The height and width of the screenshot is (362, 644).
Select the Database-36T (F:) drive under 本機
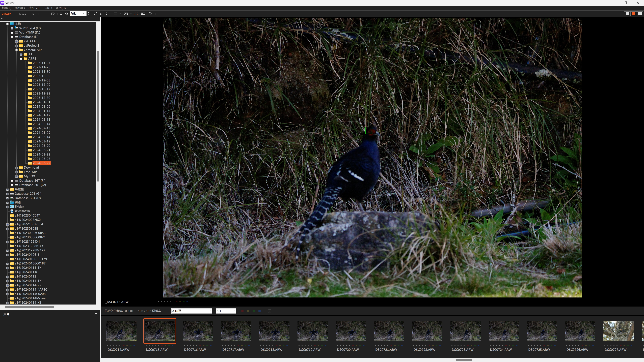click(32, 181)
